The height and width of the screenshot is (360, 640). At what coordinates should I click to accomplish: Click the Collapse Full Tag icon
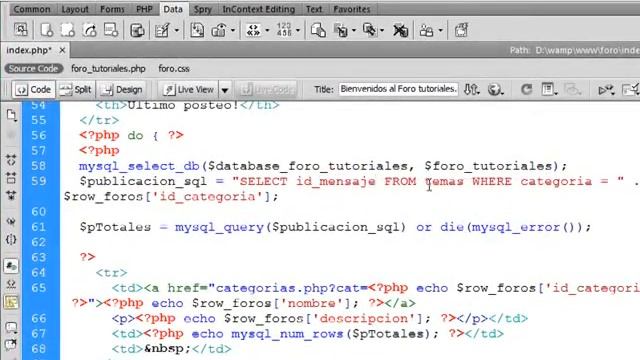pos(11,160)
